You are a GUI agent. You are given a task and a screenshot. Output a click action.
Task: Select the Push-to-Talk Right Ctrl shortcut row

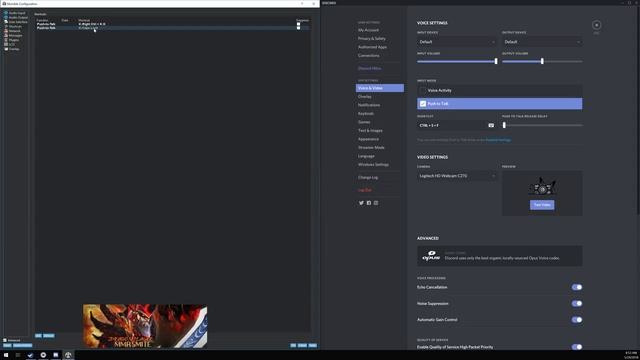tap(172, 24)
